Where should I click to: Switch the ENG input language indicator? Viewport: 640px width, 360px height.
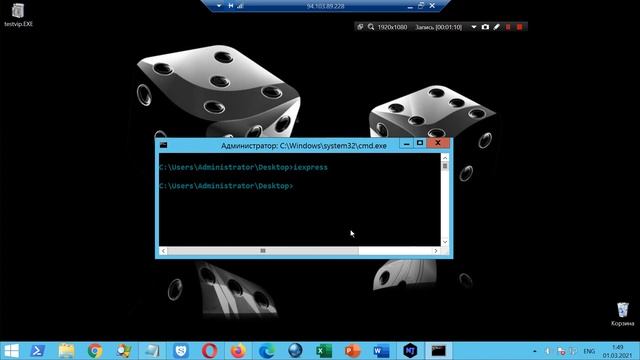[x=589, y=351]
